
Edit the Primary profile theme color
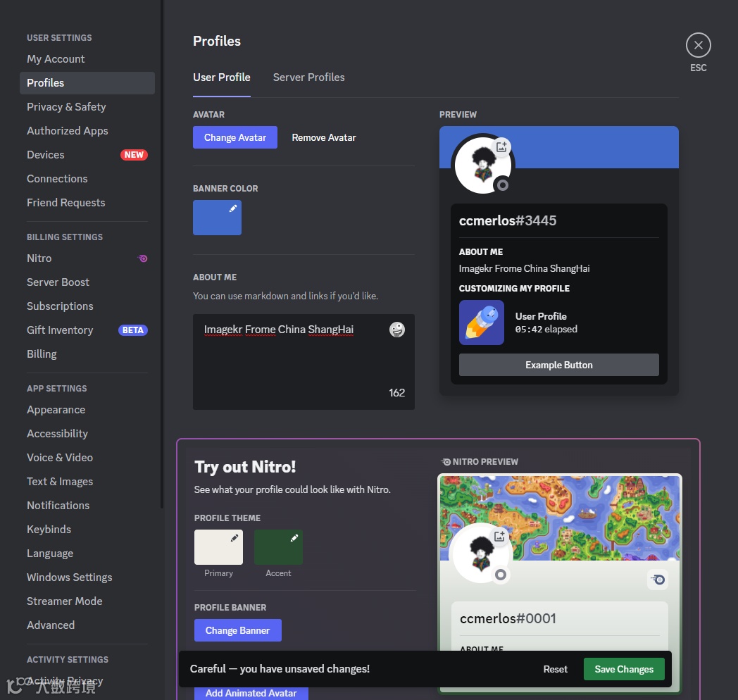[218, 547]
